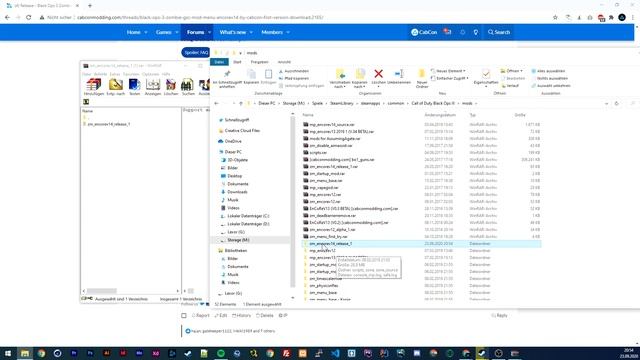The image size is (640, 360).
Task: Go back in Explorer navigation
Action: (x=216, y=104)
